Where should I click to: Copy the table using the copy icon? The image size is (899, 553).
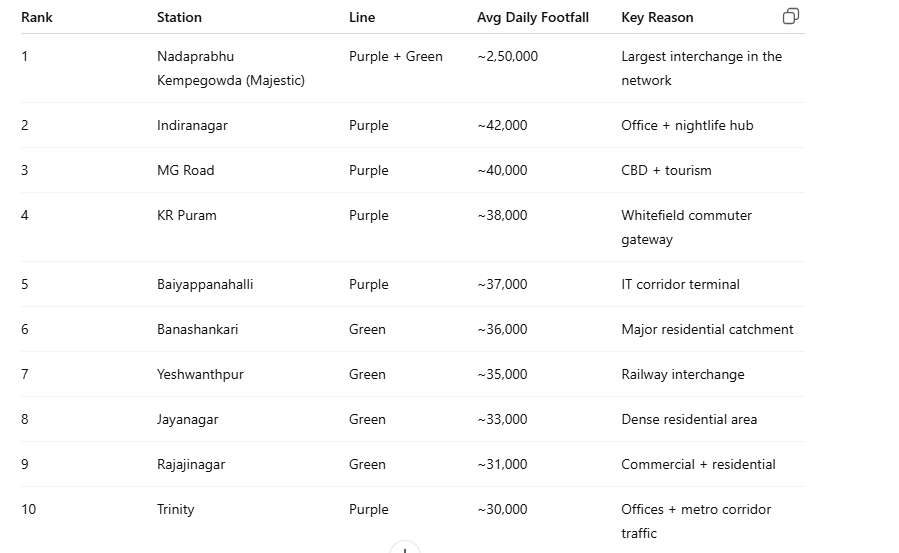click(791, 17)
